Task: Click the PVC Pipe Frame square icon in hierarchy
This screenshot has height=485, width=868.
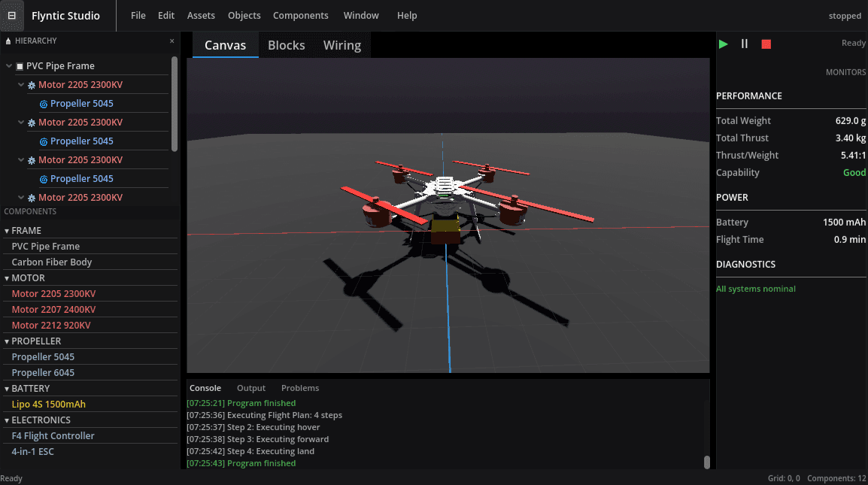Action: click(x=20, y=66)
